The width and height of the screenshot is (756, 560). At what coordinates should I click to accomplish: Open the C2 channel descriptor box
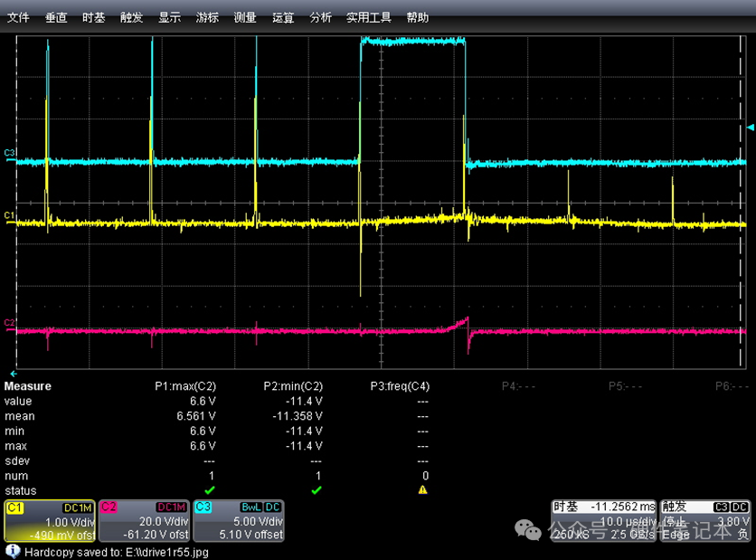pos(144,520)
